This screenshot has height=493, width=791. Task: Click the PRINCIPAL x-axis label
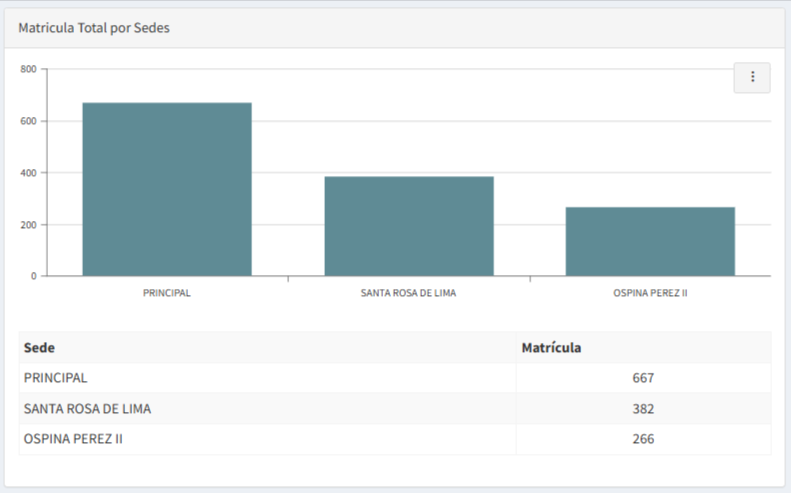(x=167, y=293)
